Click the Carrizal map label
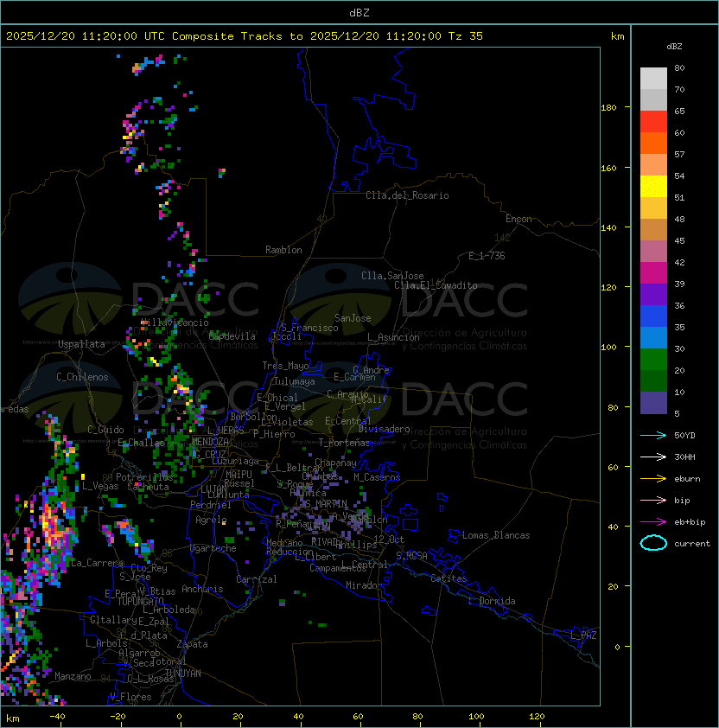Viewport: 719px width, 728px height. [x=257, y=579]
